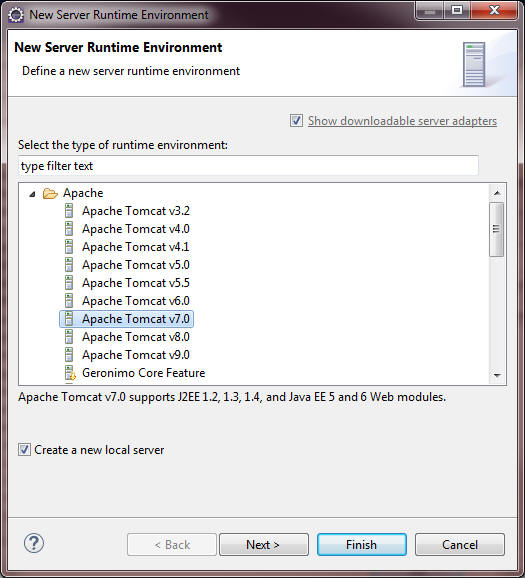Open the help question mark icon
Screen dimensions: 525x578
pyautogui.click(x=34, y=543)
